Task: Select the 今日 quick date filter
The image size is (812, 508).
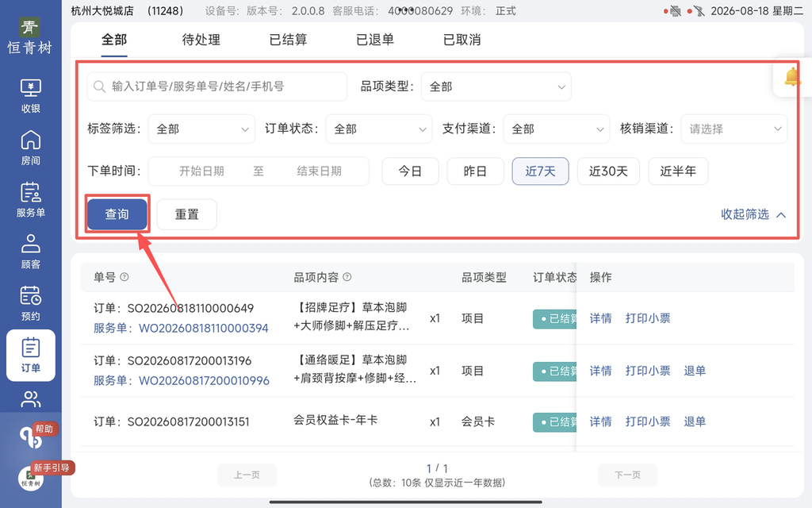Action: pyautogui.click(x=410, y=171)
